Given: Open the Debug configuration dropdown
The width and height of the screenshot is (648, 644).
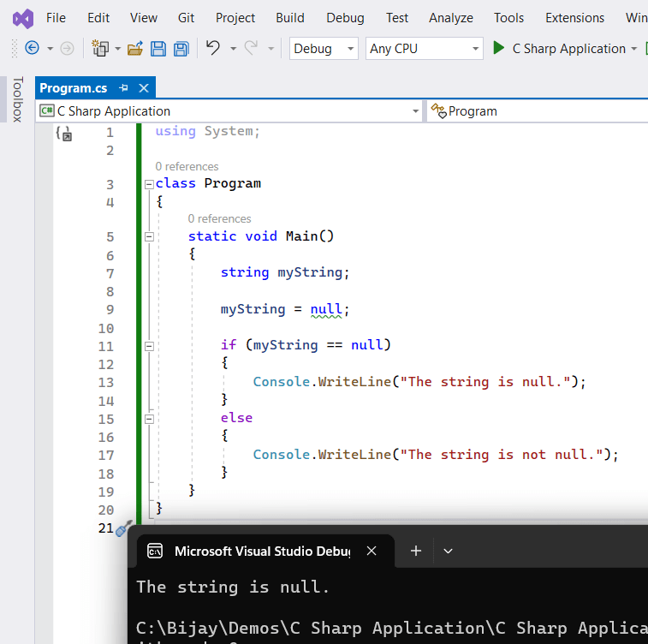Looking at the screenshot, I should coord(324,48).
